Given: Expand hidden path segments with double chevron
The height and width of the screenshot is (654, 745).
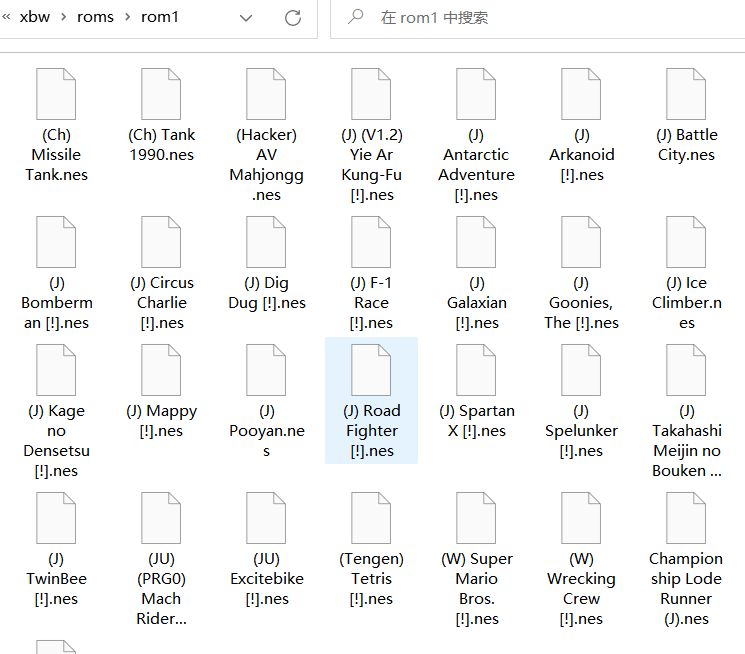Looking at the screenshot, I should pos(6,17).
